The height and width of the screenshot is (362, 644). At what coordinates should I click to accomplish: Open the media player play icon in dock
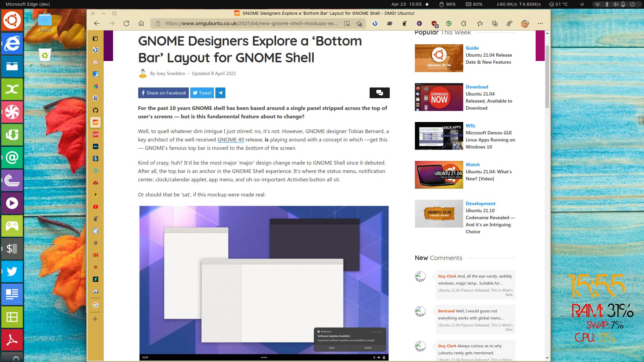12,203
